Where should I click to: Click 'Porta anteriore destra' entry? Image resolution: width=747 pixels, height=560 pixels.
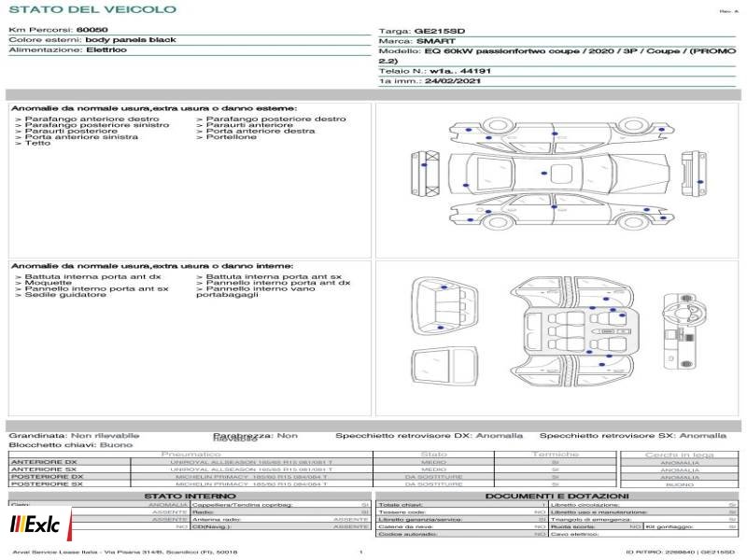pyautogui.click(x=261, y=131)
